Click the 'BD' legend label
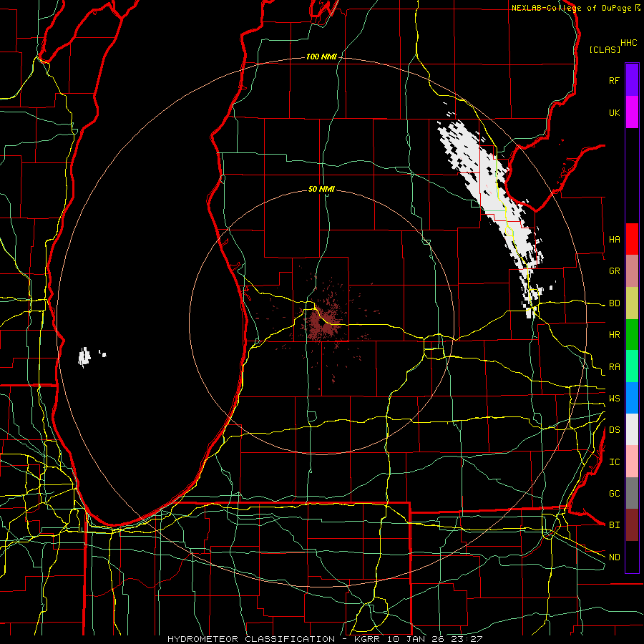 click(x=614, y=303)
